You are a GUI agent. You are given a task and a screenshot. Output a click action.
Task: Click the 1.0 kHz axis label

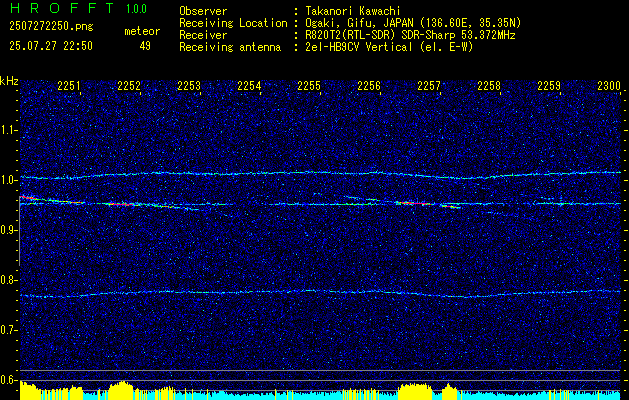[x=9, y=180]
